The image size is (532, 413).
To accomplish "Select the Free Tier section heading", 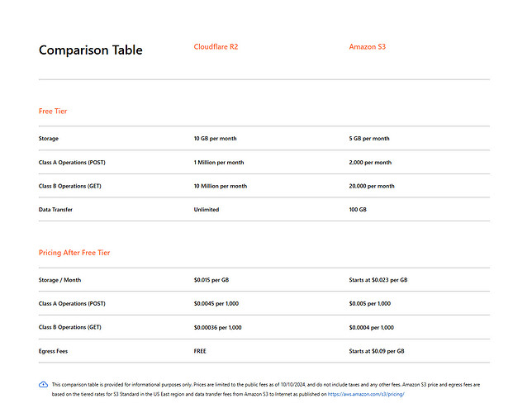I will [53, 111].
